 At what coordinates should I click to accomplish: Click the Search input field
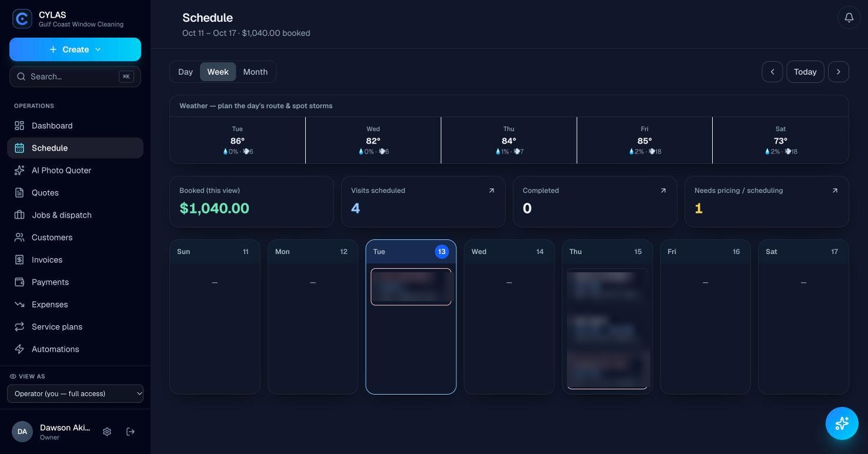click(75, 76)
